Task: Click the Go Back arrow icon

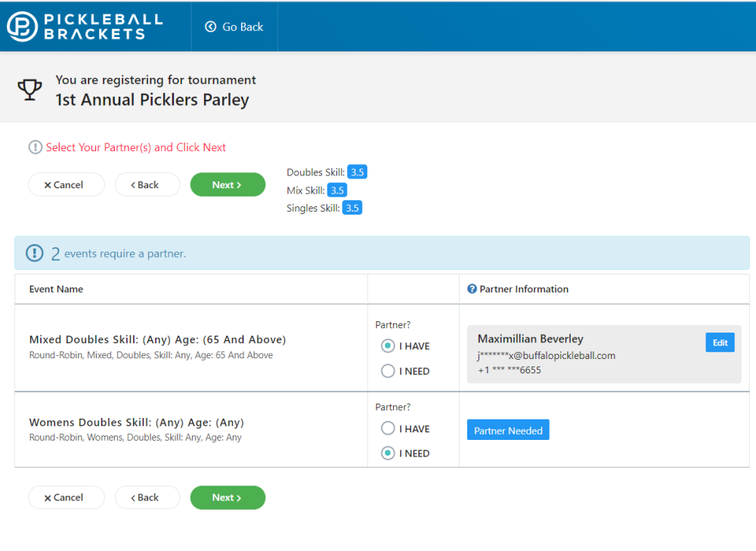Action: pos(211,27)
